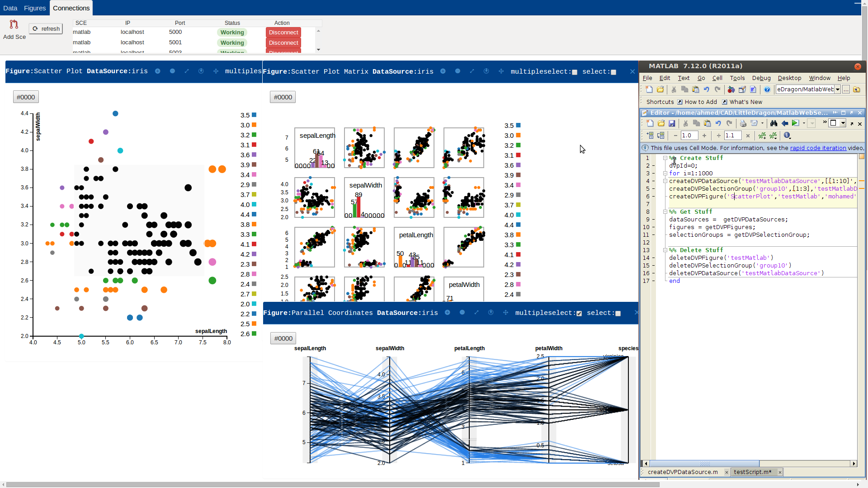
Task: Browse for folder with ellipsis button
Action: 846,89
